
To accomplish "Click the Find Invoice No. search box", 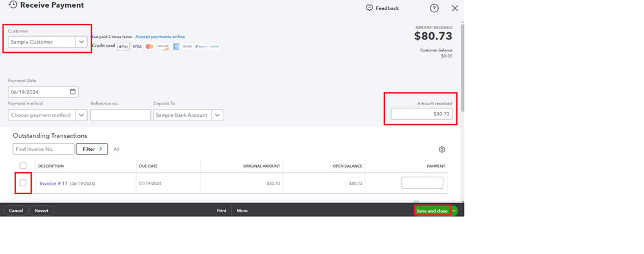I will (43, 149).
